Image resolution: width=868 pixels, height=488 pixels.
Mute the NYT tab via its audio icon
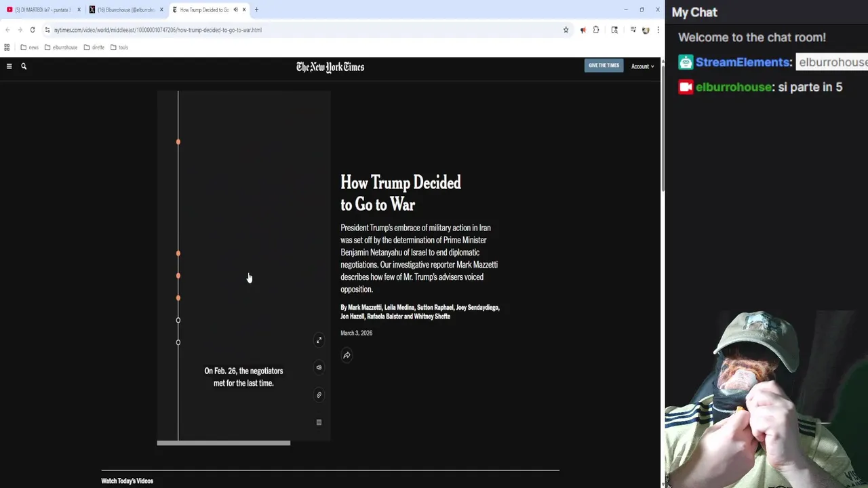235,9
